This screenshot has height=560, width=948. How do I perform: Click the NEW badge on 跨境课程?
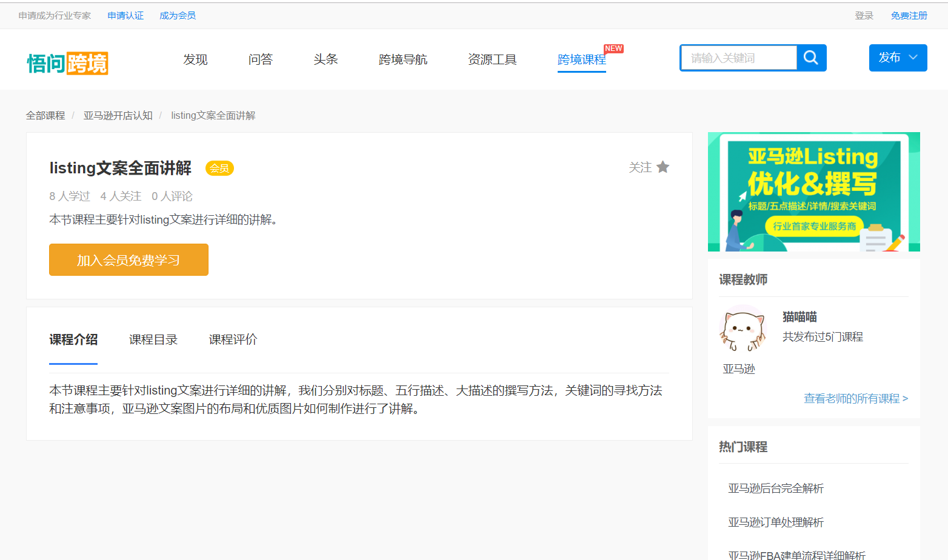tap(613, 48)
